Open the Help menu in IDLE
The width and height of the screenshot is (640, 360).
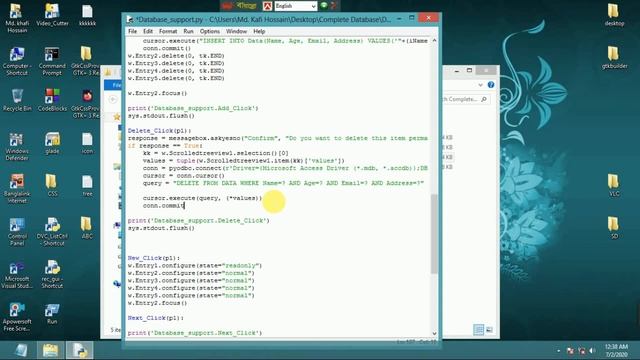pyautogui.click(x=259, y=31)
